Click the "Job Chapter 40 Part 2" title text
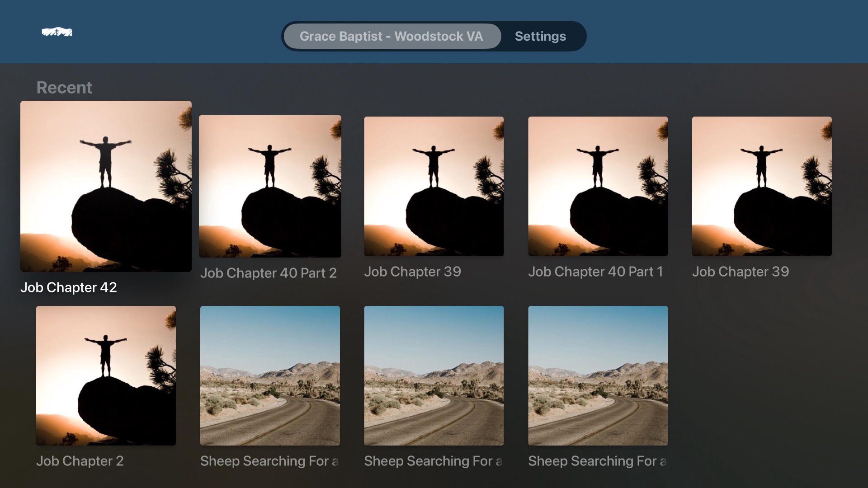This screenshot has height=488, width=868. pos(269,273)
